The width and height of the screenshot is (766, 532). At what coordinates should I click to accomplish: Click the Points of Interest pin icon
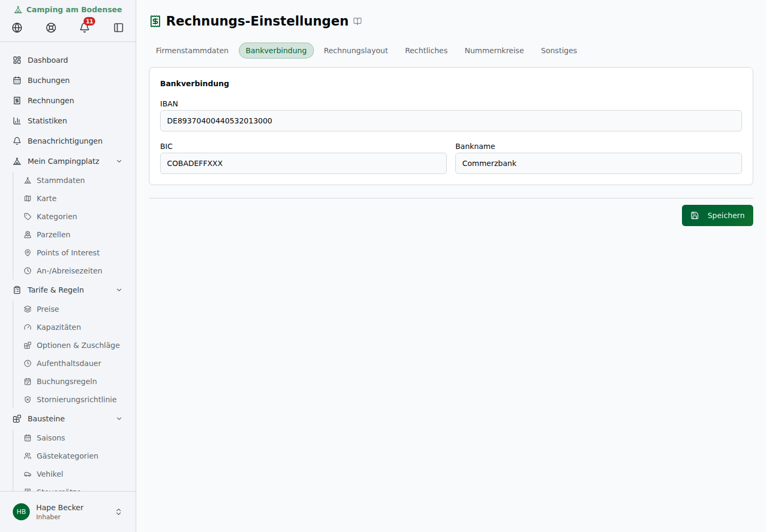point(28,253)
